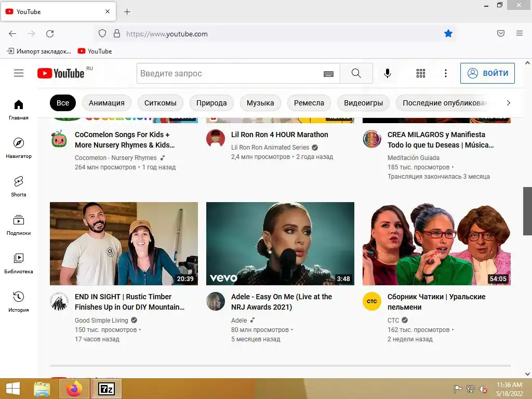Go back in browser
The width and height of the screenshot is (532, 399).
coord(12,34)
